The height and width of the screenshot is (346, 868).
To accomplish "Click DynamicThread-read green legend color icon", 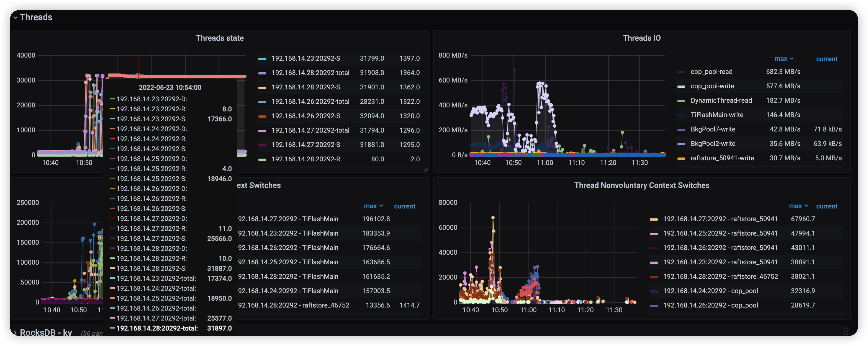I will pyautogui.click(x=681, y=101).
